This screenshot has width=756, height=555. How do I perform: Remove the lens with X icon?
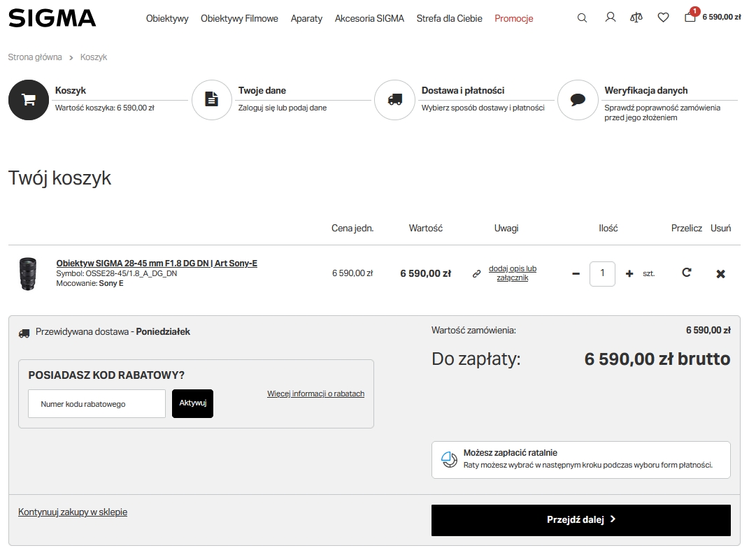720,274
